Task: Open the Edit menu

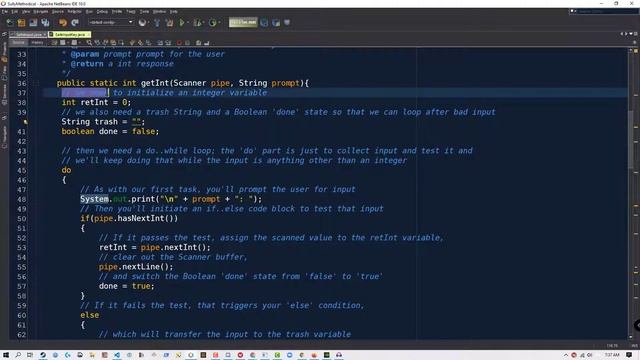Action: (x=15, y=11)
